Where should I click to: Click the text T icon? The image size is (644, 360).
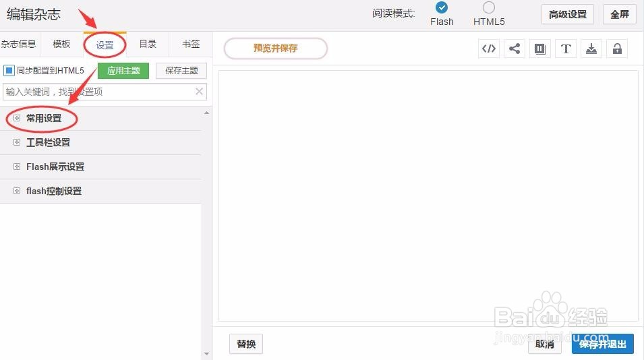point(566,49)
